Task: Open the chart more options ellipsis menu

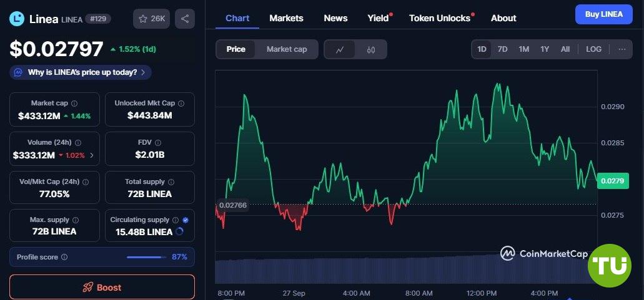Action: click(x=622, y=49)
